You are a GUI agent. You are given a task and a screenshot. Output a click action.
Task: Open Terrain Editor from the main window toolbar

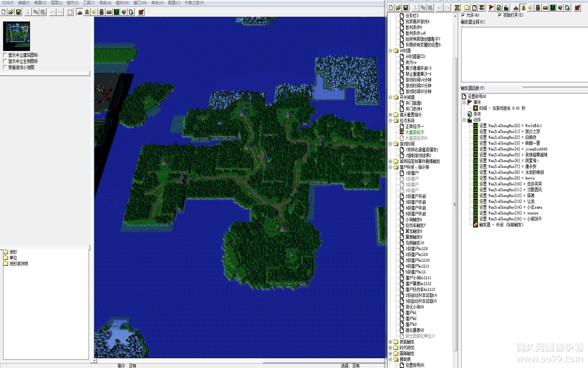79,12
